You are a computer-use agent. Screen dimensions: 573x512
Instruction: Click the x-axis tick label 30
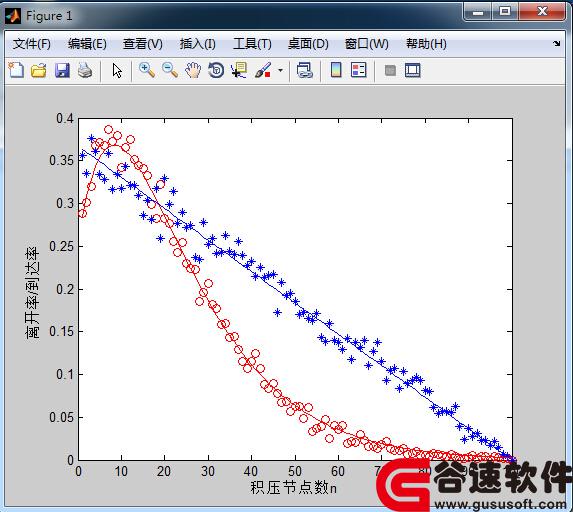point(208,471)
